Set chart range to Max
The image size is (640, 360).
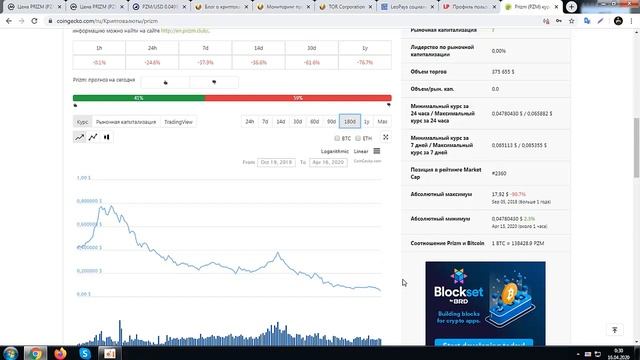coord(382,122)
